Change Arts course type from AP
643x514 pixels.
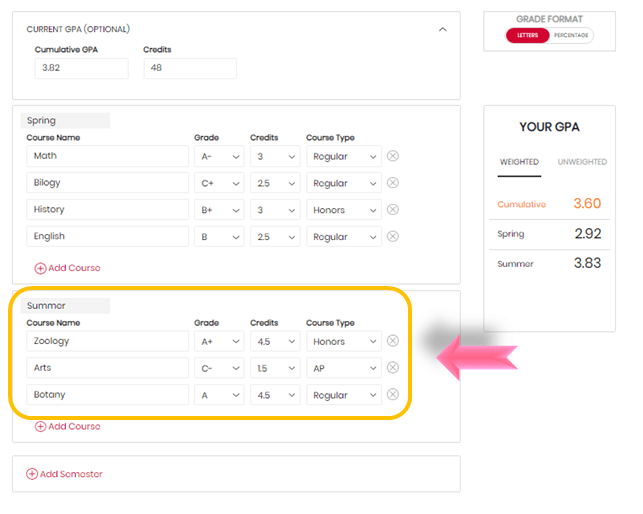click(x=344, y=368)
